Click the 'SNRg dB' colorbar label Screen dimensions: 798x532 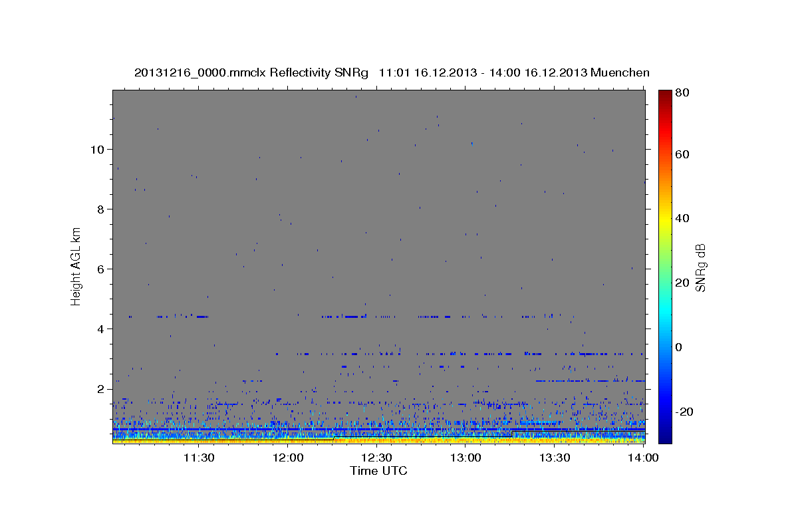pyautogui.click(x=700, y=267)
